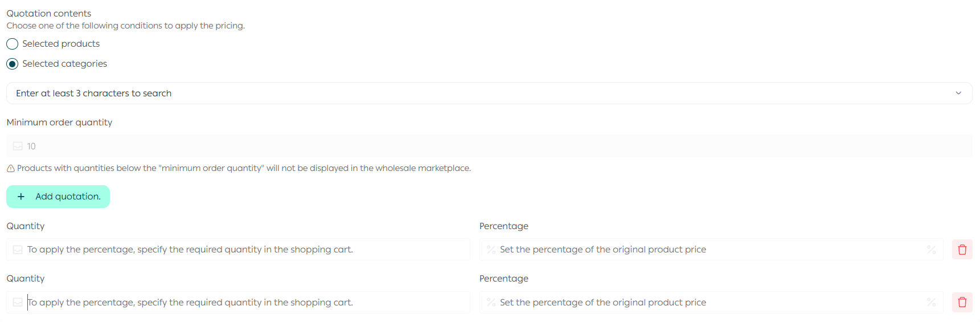Delete the second quotation row via trash icon
Screen dimensions: 980x322
click(x=962, y=302)
